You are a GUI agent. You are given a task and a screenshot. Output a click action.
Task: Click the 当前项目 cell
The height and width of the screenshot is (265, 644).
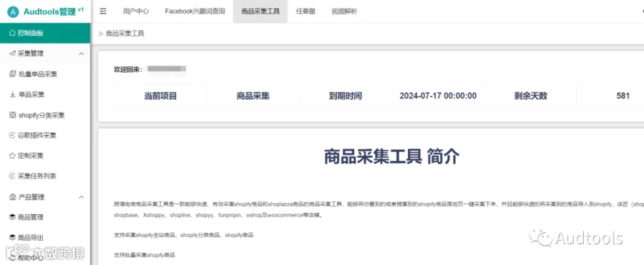coord(160,96)
